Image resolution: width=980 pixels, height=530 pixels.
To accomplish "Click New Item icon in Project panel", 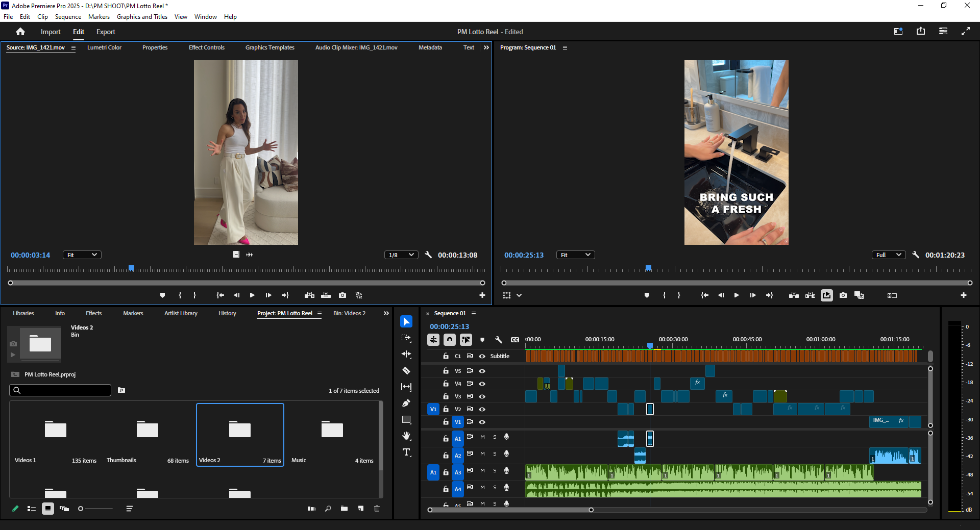I will (x=361, y=509).
